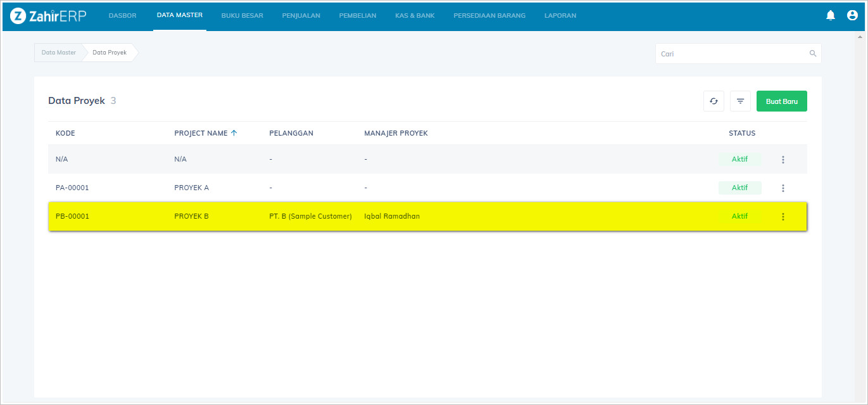Click the notification bell icon
Viewport: 868px width, 405px height.
(x=831, y=15)
